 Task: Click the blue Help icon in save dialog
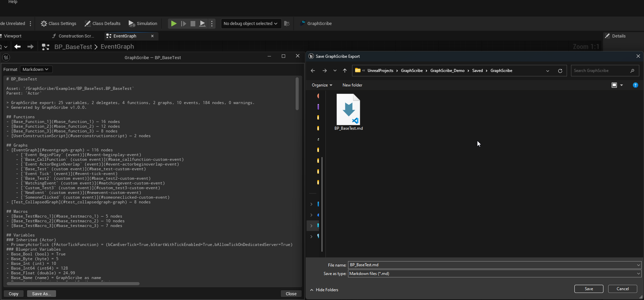635,85
